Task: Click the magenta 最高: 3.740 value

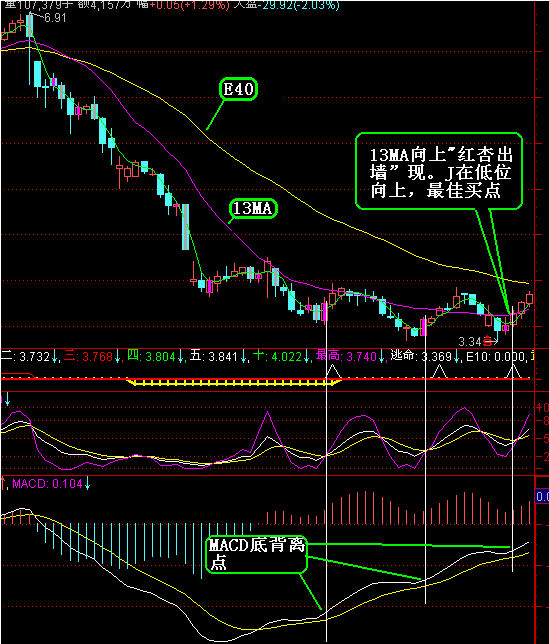Action: click(x=346, y=356)
